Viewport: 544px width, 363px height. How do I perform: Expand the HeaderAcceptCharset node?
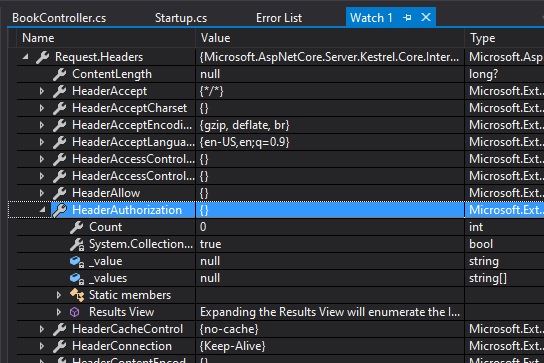[42, 108]
